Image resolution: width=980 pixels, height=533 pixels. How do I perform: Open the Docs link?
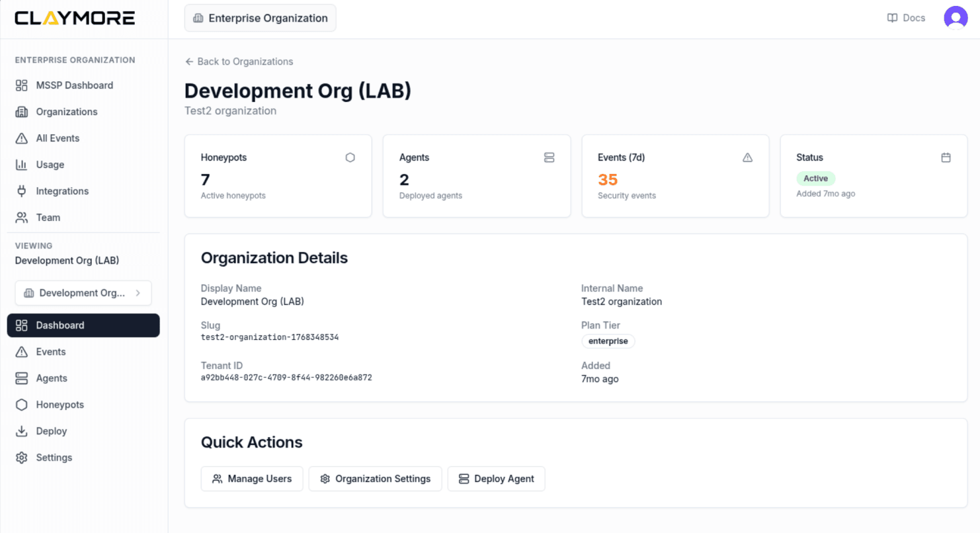click(906, 18)
